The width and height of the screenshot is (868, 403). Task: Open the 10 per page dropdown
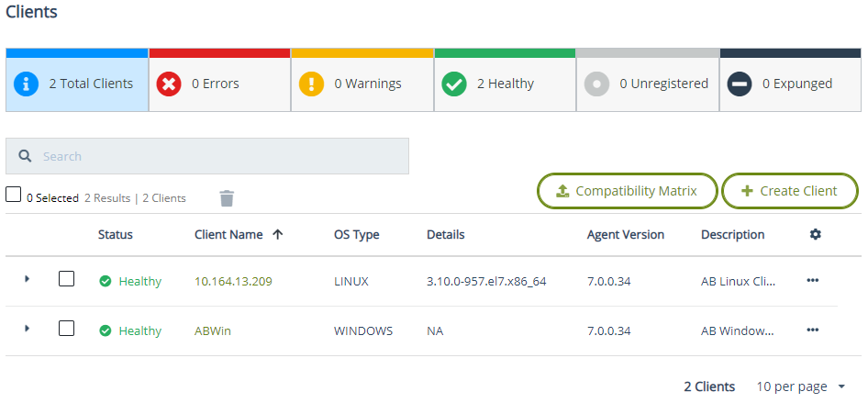(800, 386)
